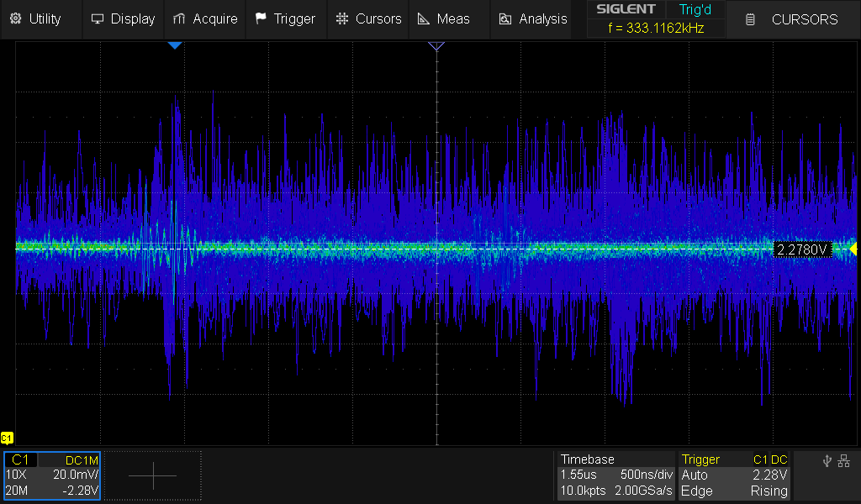
Task: Click the 20.0mV/ vertical scale value
Action: 77,475
